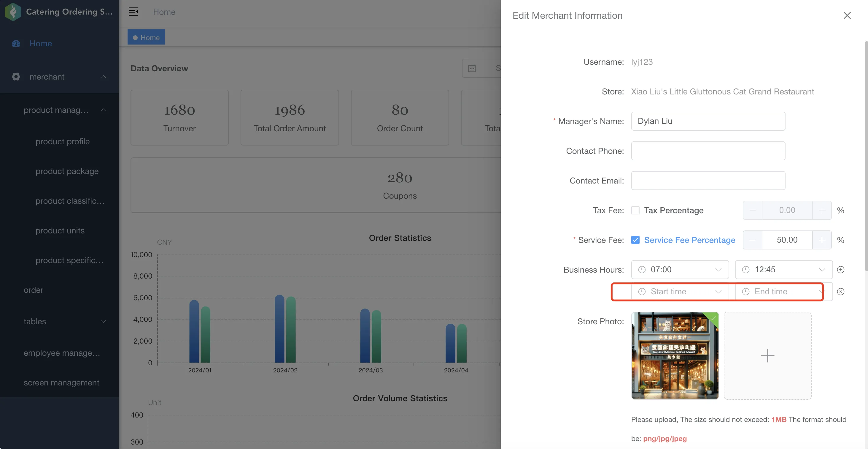The height and width of the screenshot is (449, 868).
Task: Click the clock icon in End time field
Action: (746, 291)
